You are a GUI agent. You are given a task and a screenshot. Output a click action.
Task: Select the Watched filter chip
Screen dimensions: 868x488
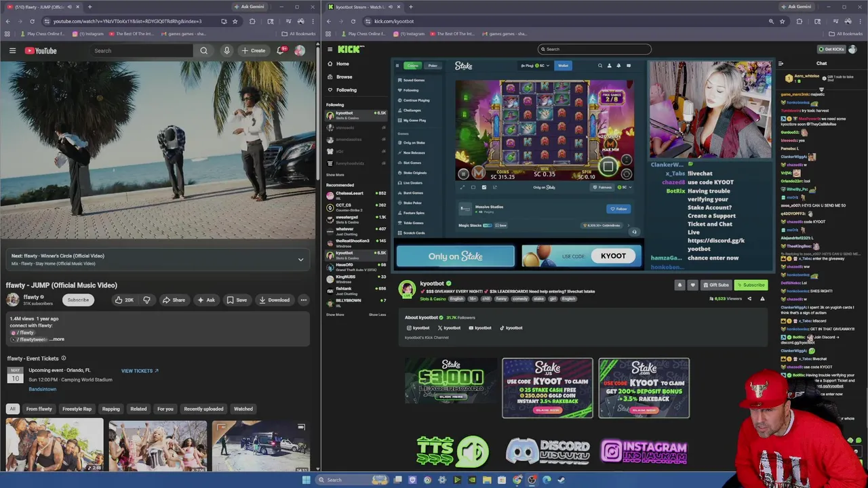[x=243, y=409]
